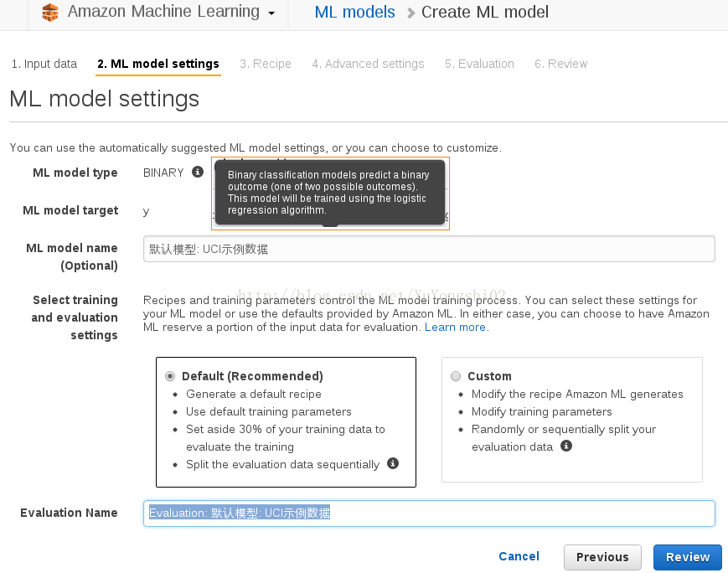728x573 pixels.
Task: Click the 'Generate a default recipe' bullet
Action: [254, 395]
